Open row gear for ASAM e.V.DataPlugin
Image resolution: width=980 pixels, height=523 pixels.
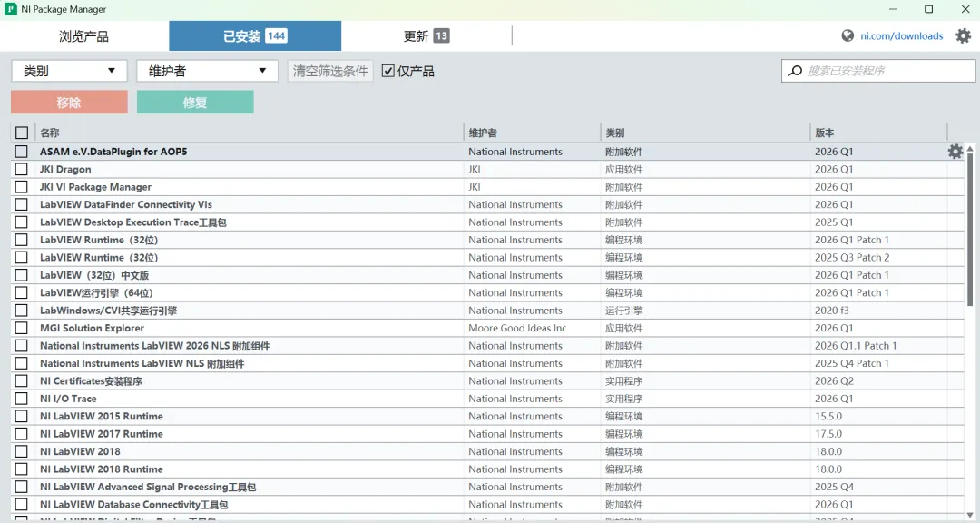(x=955, y=152)
